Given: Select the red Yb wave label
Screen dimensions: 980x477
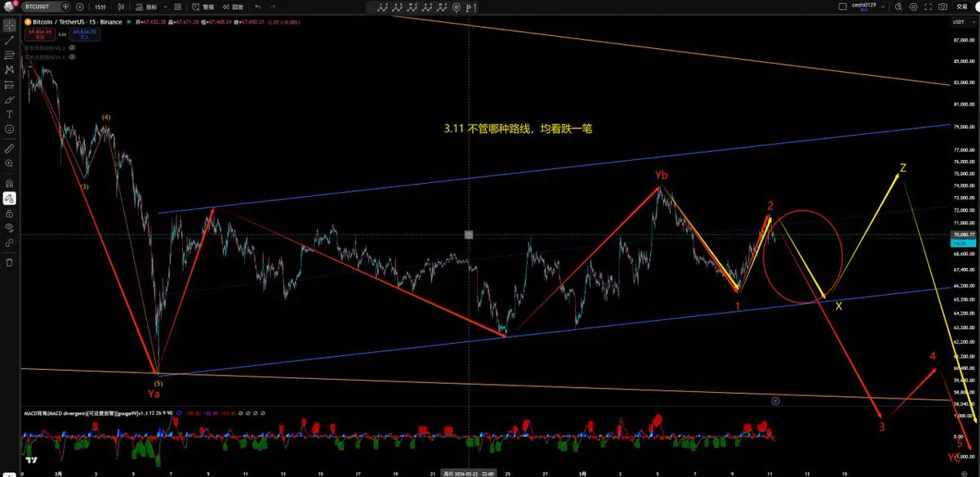Looking at the screenshot, I should [x=660, y=176].
